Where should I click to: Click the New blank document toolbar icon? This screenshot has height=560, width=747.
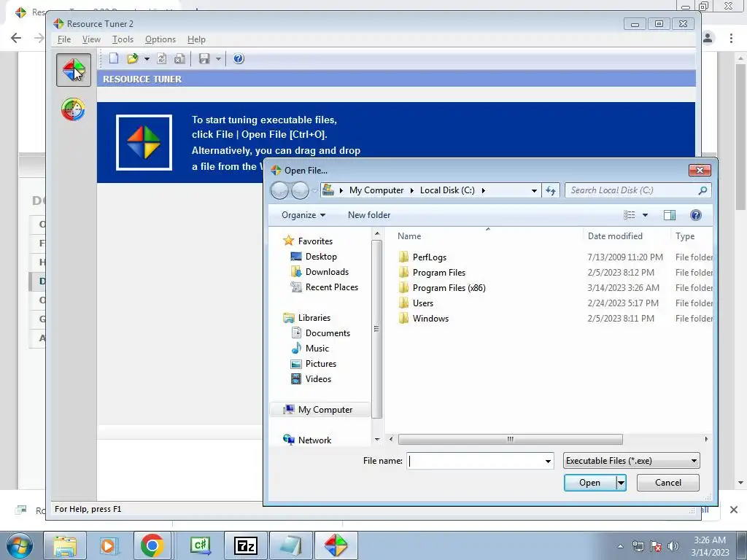113,58
